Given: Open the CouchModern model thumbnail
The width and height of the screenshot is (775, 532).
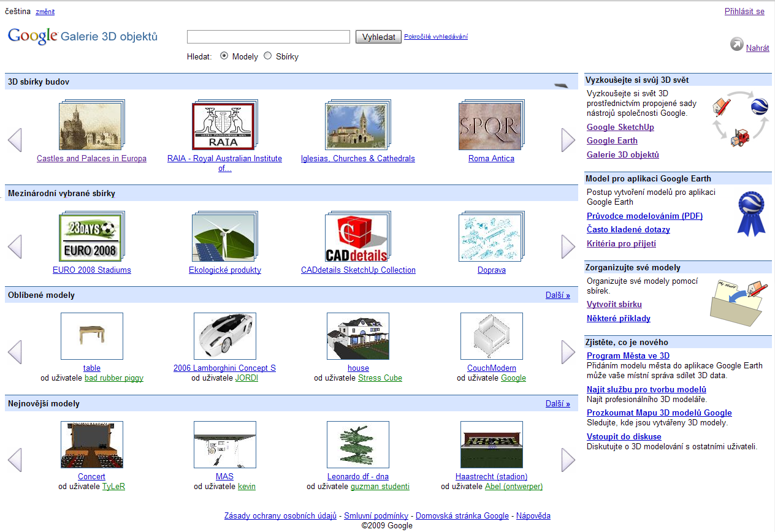Looking at the screenshot, I should coord(492,336).
